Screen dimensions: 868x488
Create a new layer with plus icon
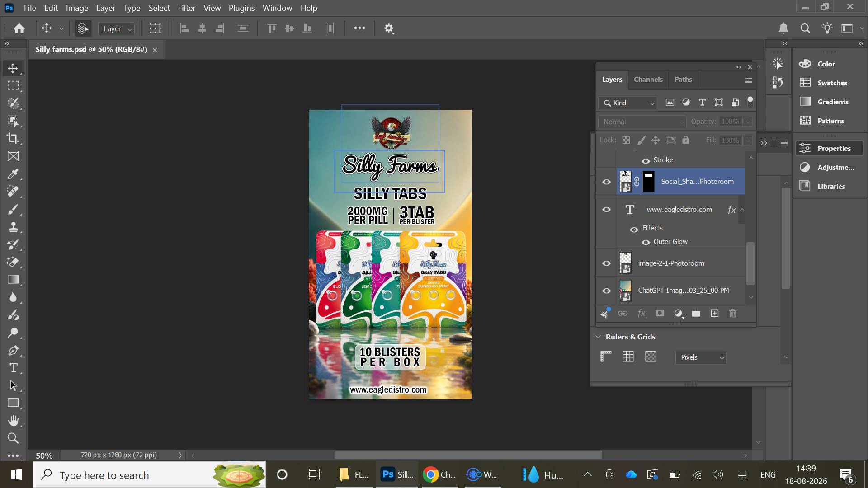click(x=715, y=313)
